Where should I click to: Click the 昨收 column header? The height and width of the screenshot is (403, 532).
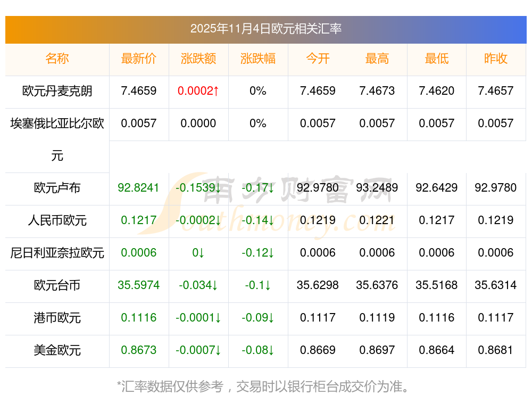pyautogui.click(x=496, y=59)
